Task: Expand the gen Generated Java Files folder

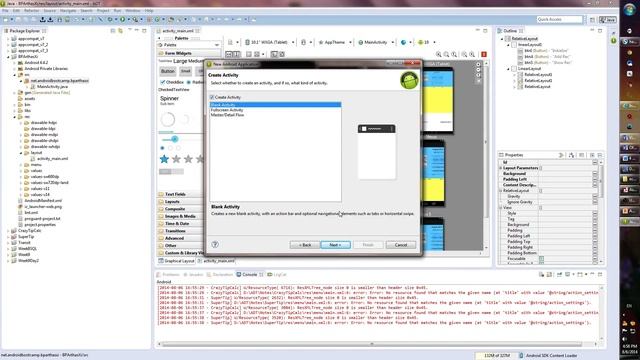Action: click(x=14, y=93)
